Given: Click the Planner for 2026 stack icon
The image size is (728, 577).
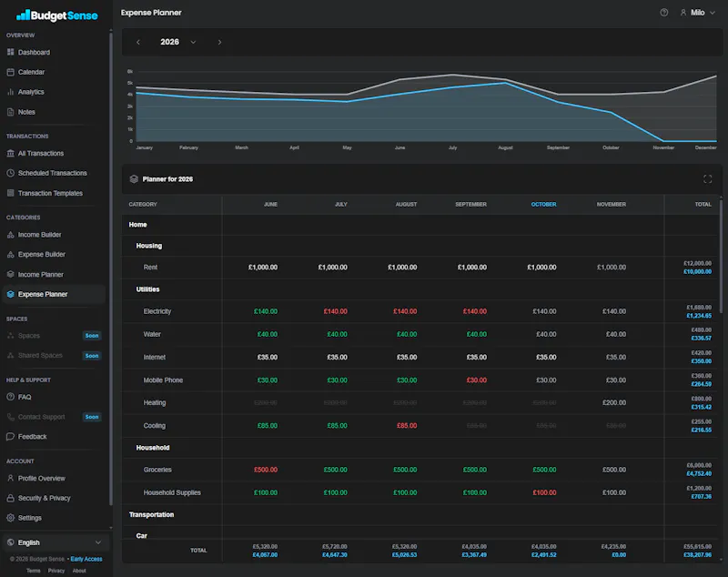Looking at the screenshot, I should pos(134,179).
